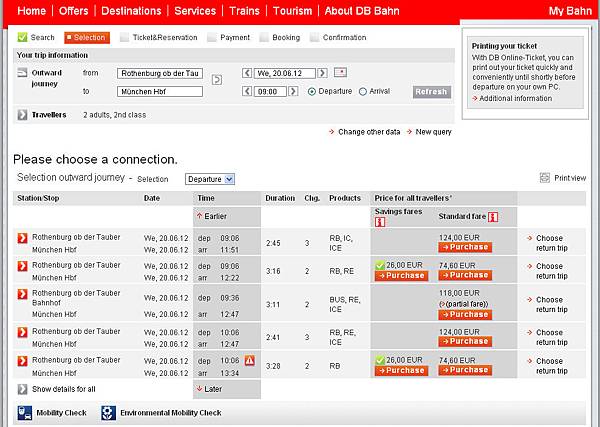Click outward journey train icon
600x427 pixels.
(23, 72)
